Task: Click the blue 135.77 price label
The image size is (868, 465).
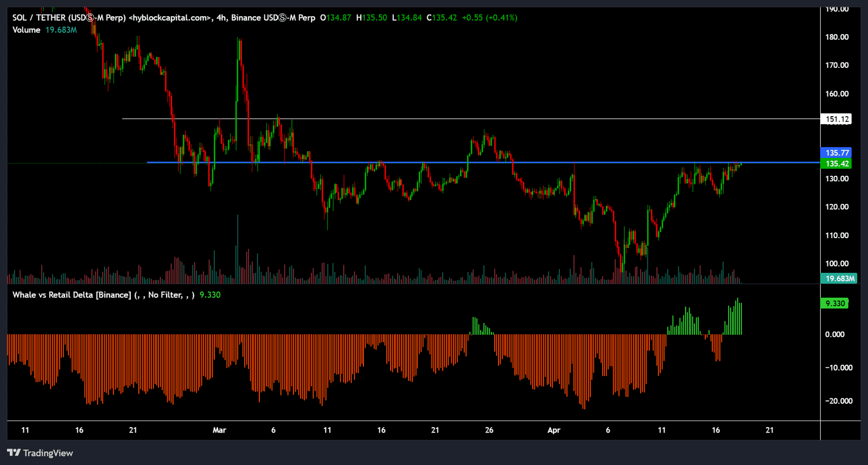Action: click(x=837, y=153)
